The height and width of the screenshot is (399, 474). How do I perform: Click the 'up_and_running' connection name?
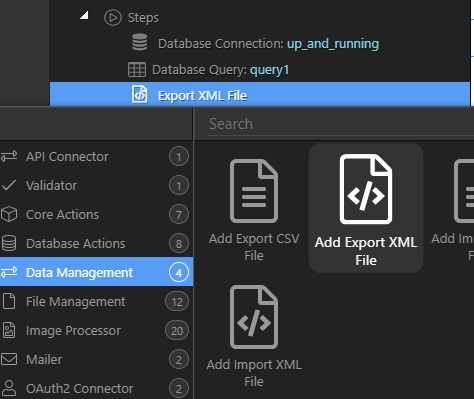point(333,44)
